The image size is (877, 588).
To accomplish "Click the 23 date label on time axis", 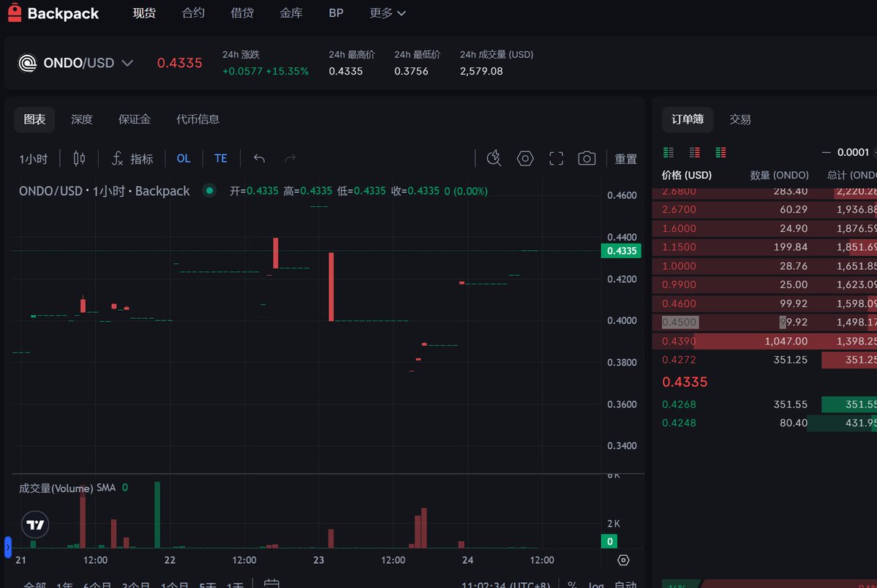I will click(319, 560).
